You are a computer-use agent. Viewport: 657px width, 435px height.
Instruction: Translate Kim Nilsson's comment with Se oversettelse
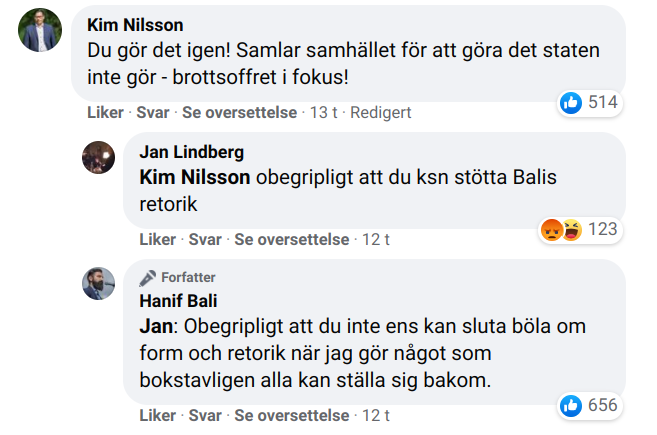coord(239,113)
